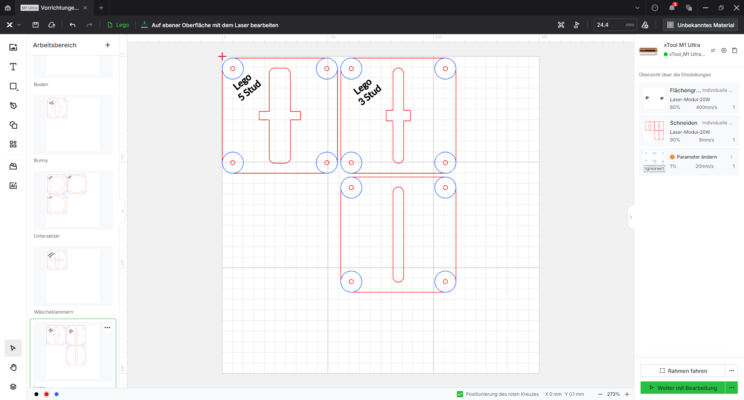Close the Vorrichtunge... project tab
Screen dimensions: 744x400
pos(85,8)
